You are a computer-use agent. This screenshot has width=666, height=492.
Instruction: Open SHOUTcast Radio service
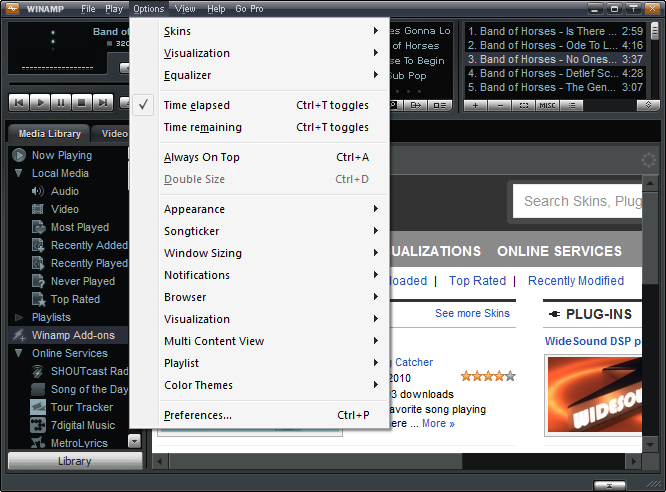click(x=89, y=371)
